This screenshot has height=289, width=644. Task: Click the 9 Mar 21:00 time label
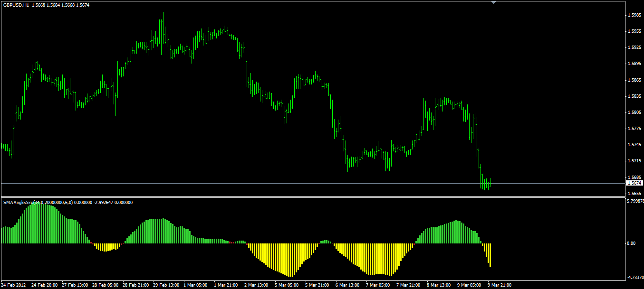click(500, 285)
